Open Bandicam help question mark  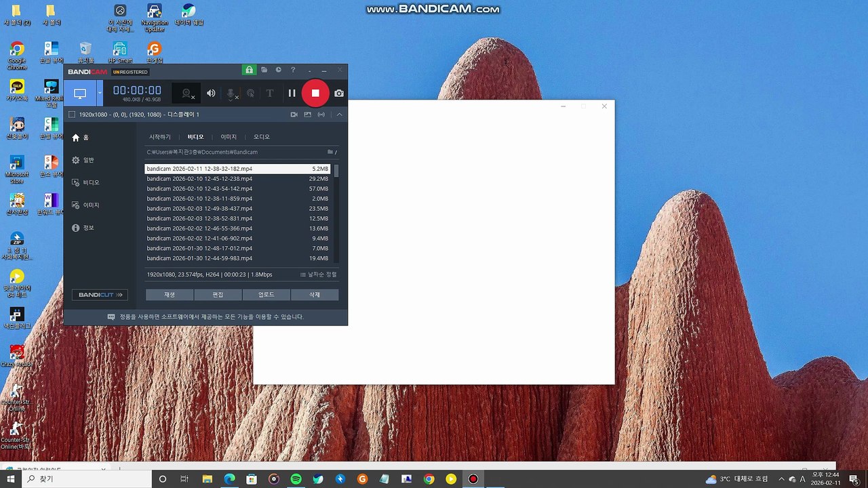coord(293,70)
